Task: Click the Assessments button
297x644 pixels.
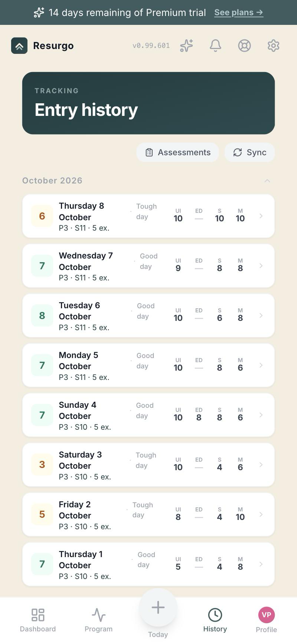Action: 178,152
